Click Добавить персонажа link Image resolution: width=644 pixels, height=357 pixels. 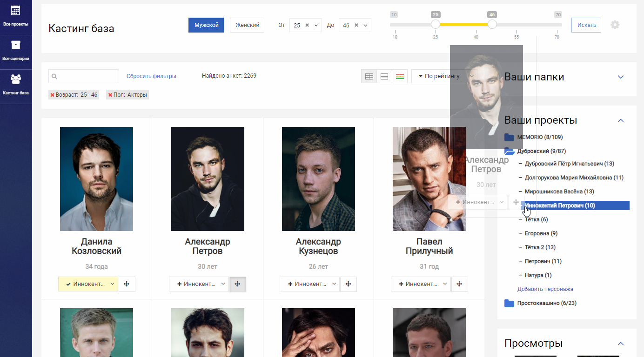pyautogui.click(x=545, y=289)
